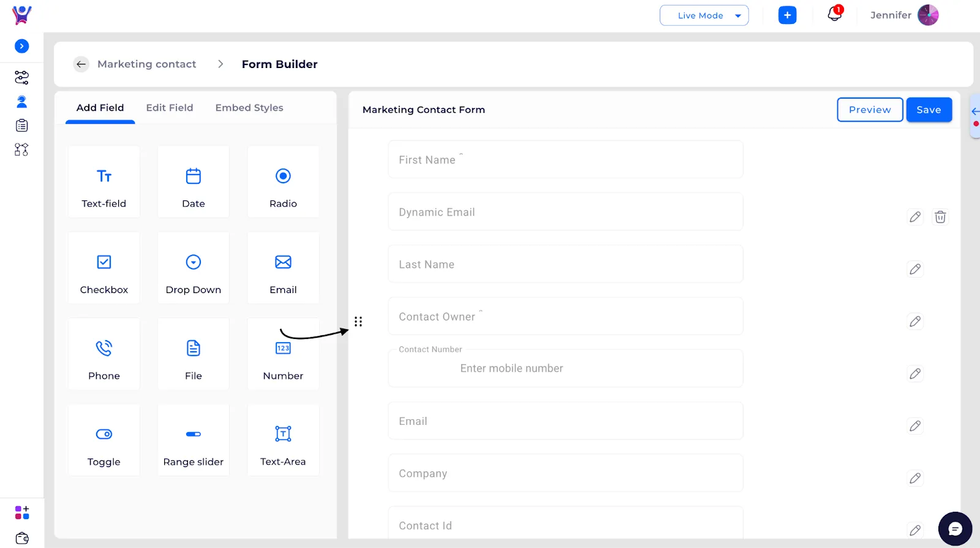The image size is (980, 548).
Task: Open notifications bell
Action: 834,14
